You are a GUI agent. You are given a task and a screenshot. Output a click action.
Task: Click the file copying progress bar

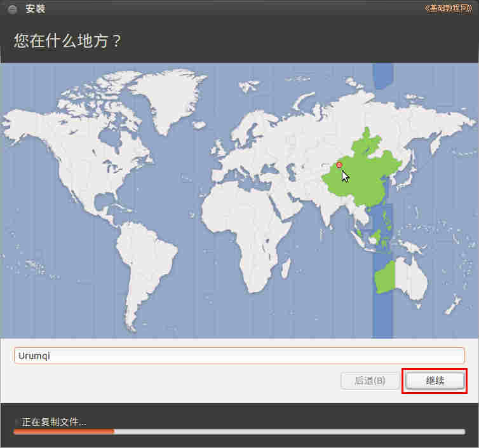[x=239, y=431]
